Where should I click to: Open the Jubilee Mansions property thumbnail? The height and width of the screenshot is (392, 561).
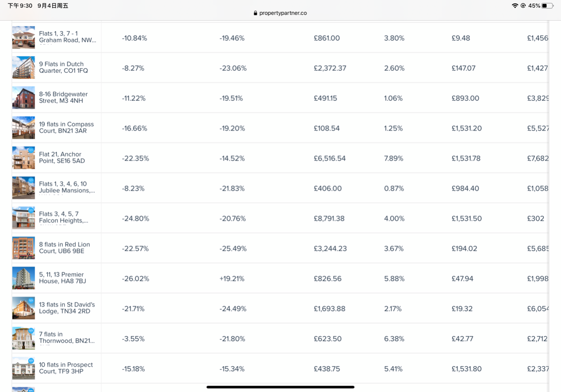(24, 188)
